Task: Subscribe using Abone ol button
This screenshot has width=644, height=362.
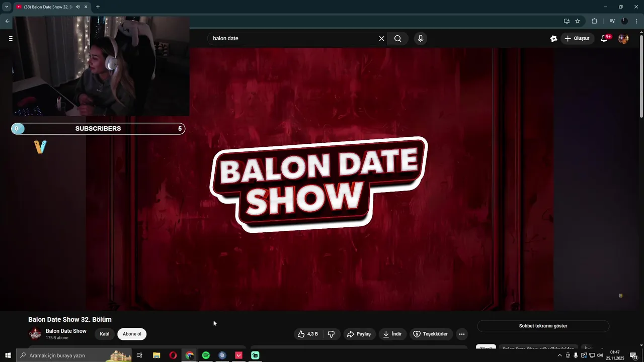Action: 132,334
